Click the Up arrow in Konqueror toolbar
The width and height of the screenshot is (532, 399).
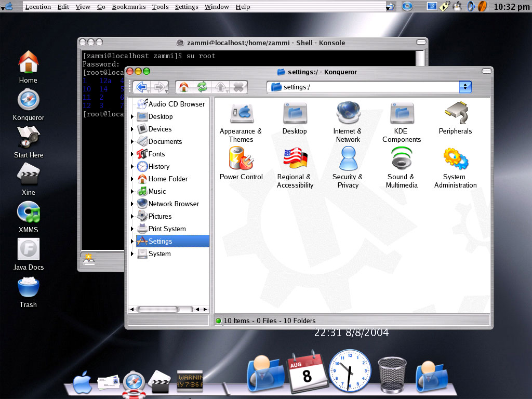click(x=220, y=87)
